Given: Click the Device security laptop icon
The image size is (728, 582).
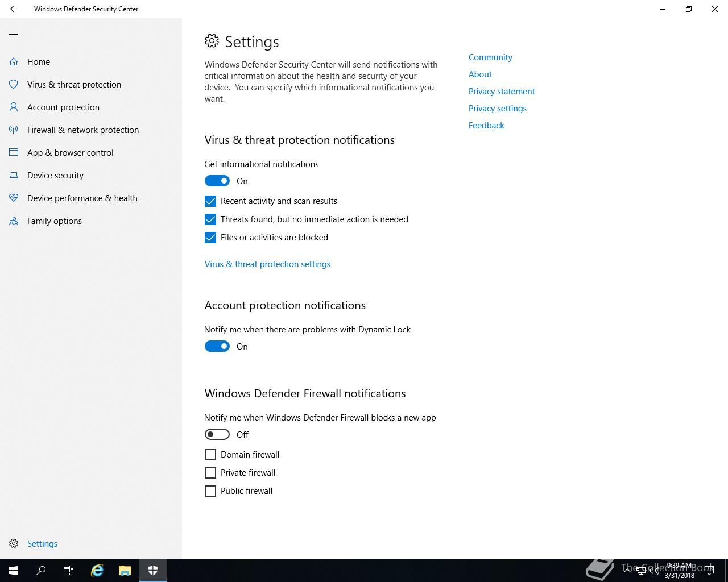Looking at the screenshot, I should click(x=14, y=175).
